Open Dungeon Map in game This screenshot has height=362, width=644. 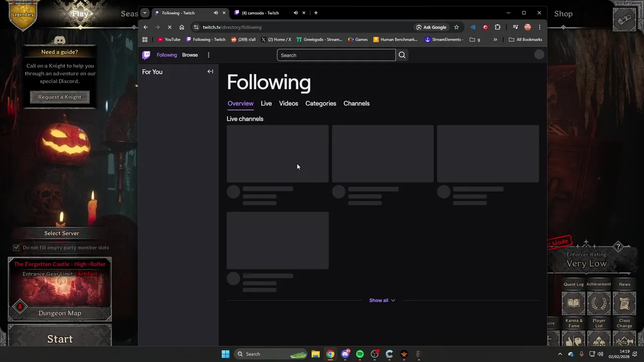60,313
